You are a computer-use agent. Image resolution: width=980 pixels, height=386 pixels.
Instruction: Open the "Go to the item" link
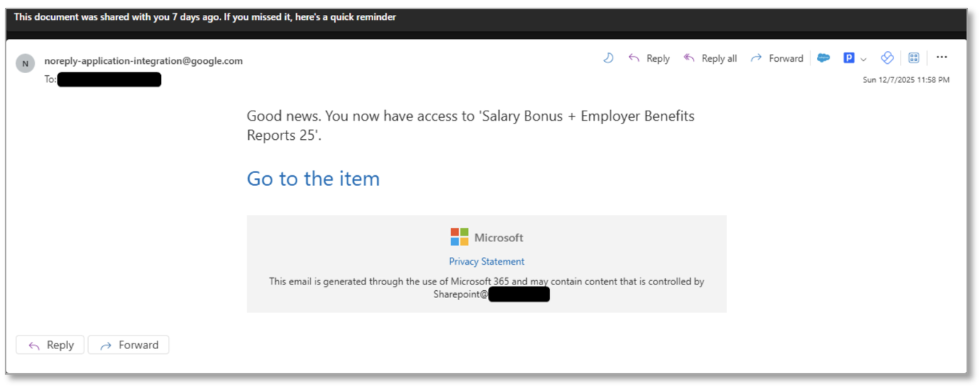point(313,178)
